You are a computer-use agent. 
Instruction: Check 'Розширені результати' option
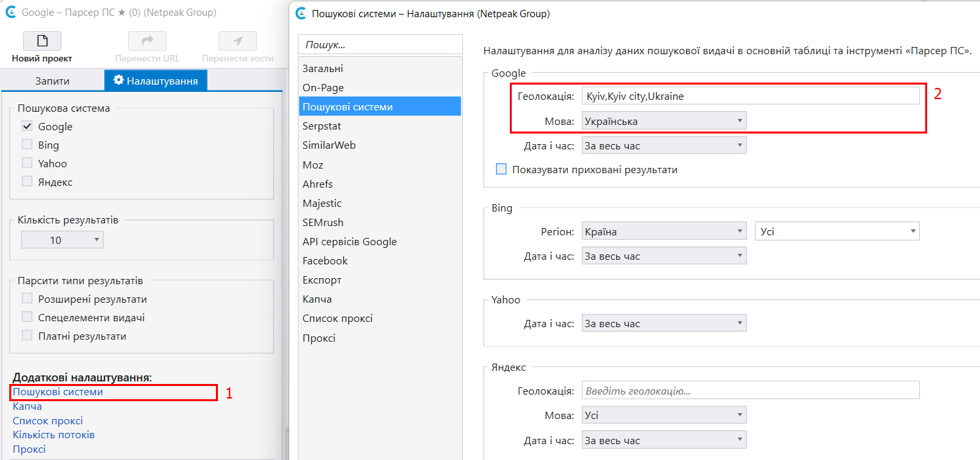pyautogui.click(x=27, y=299)
